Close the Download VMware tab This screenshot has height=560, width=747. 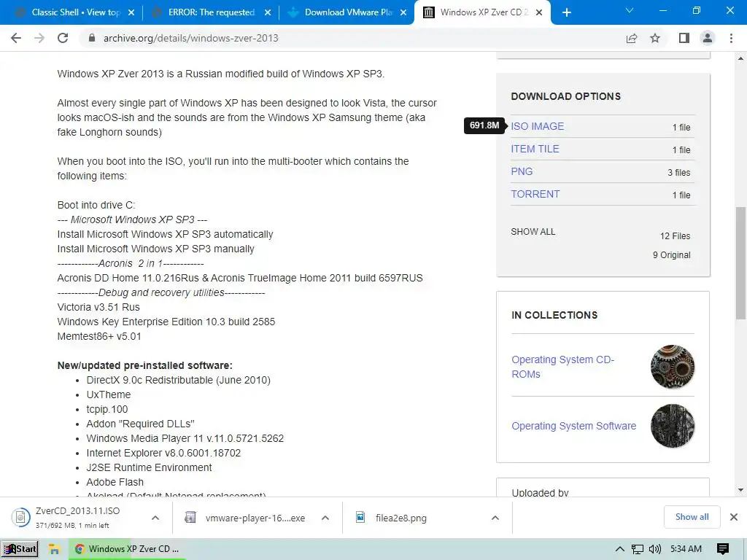pos(403,13)
